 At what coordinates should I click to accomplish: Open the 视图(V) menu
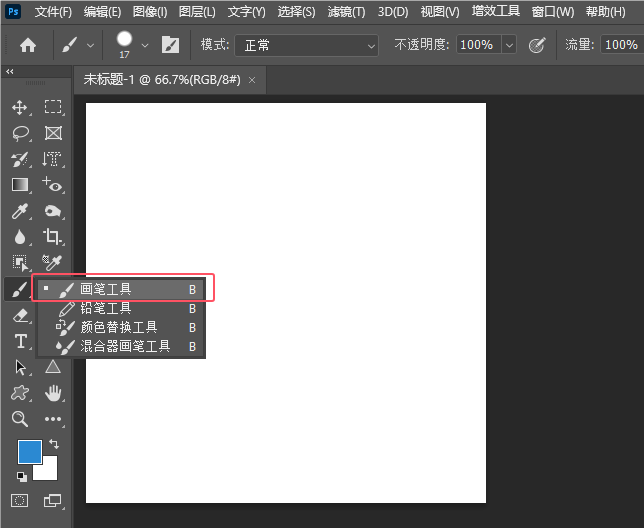coord(440,12)
